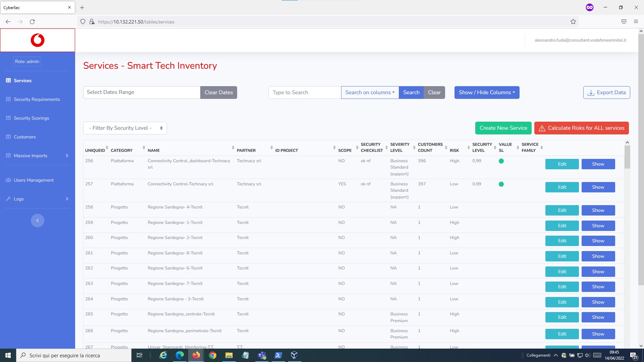Screen dimensions: 644x362
Task: Click the browser URL address bar
Action: 329,22
